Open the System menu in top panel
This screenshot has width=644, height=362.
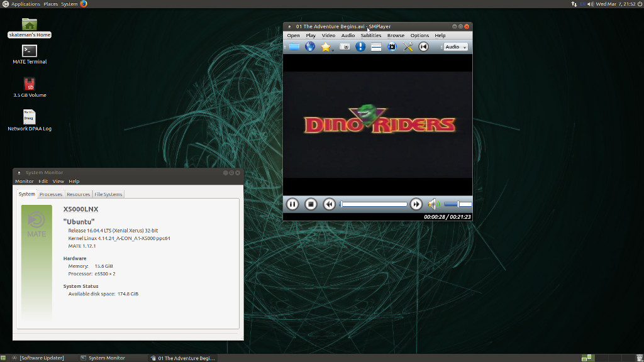click(69, 4)
